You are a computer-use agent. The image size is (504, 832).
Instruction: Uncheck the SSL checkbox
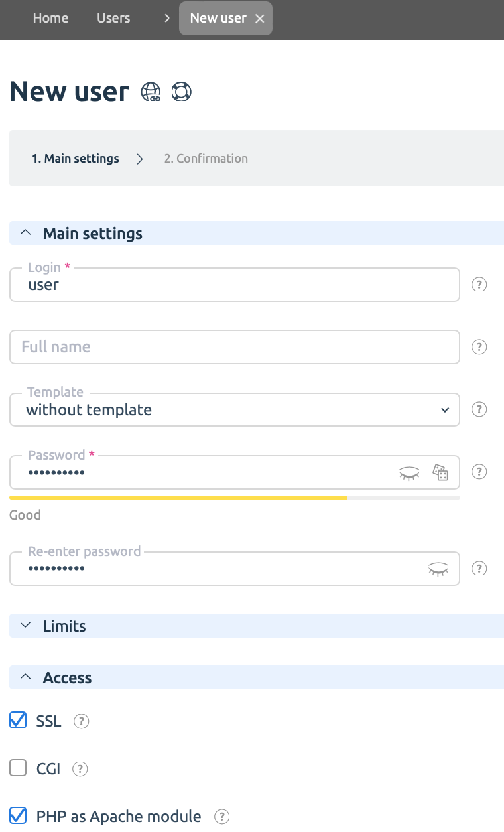18,720
